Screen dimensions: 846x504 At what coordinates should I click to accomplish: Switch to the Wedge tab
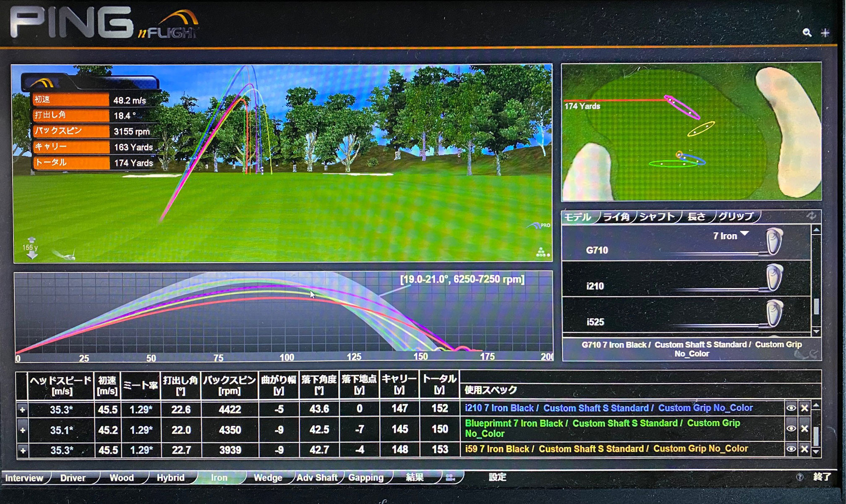click(268, 478)
